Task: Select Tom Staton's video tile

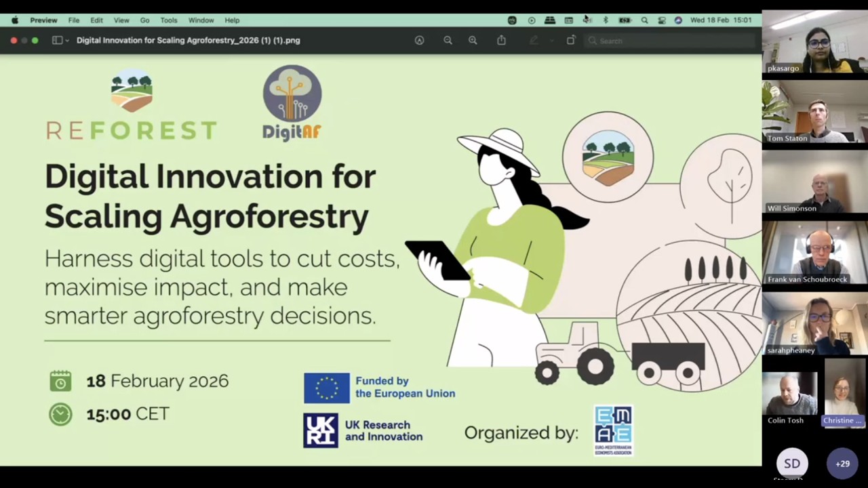Action: (x=814, y=111)
